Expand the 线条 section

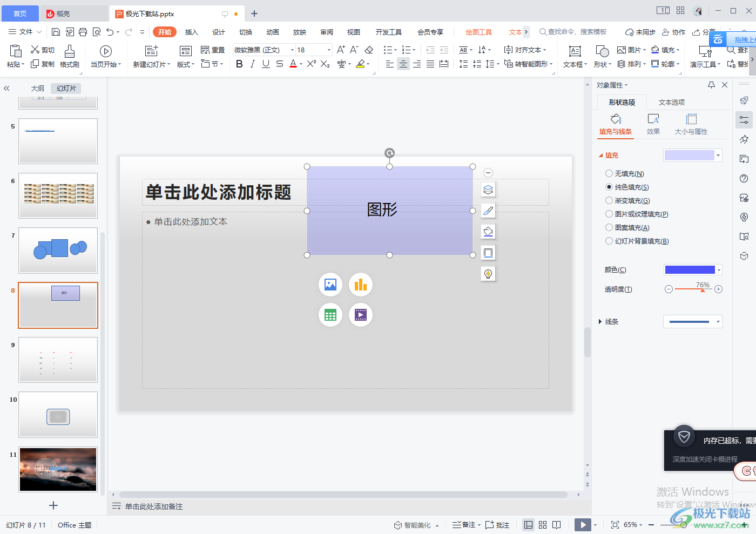click(x=600, y=322)
